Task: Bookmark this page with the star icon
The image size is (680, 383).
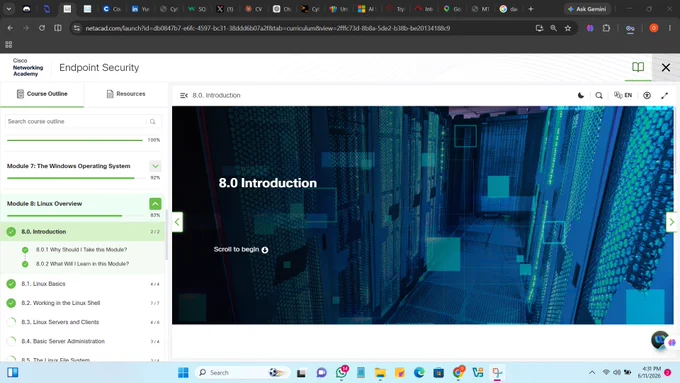Action: coord(568,28)
